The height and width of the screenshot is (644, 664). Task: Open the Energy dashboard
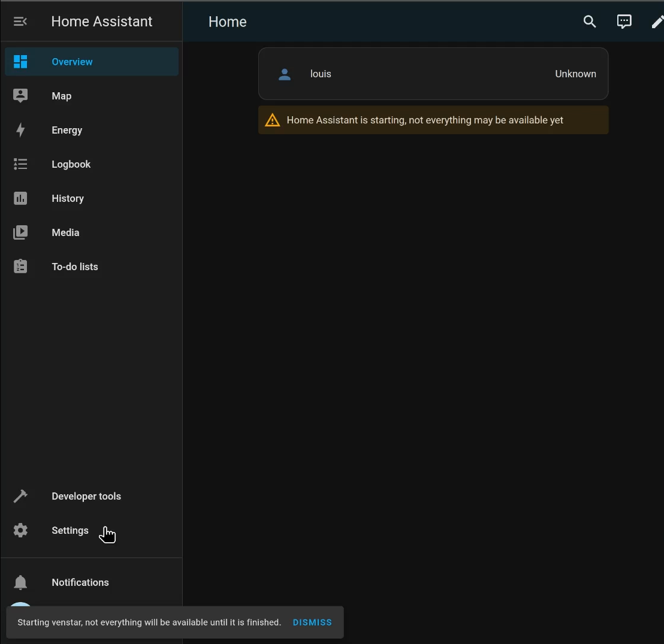click(92, 130)
